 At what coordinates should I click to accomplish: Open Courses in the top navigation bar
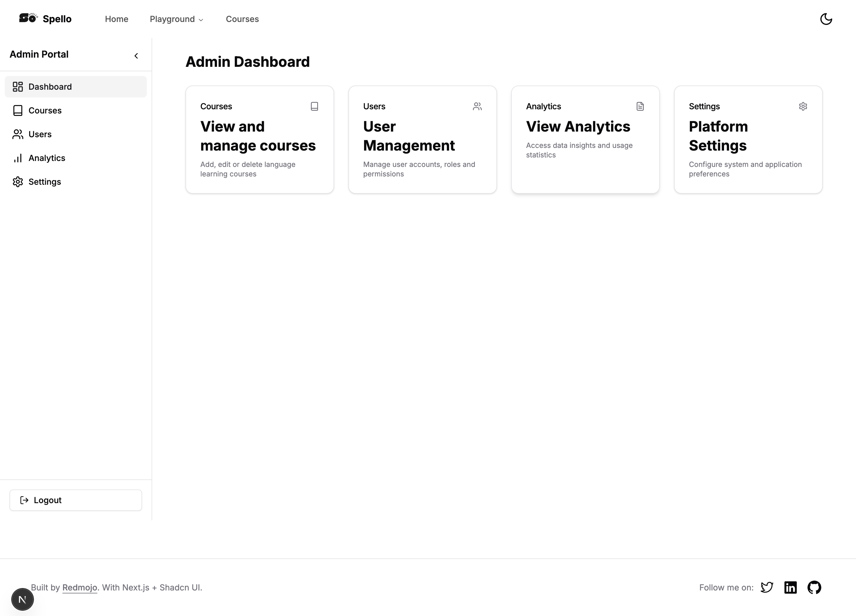[x=242, y=19]
